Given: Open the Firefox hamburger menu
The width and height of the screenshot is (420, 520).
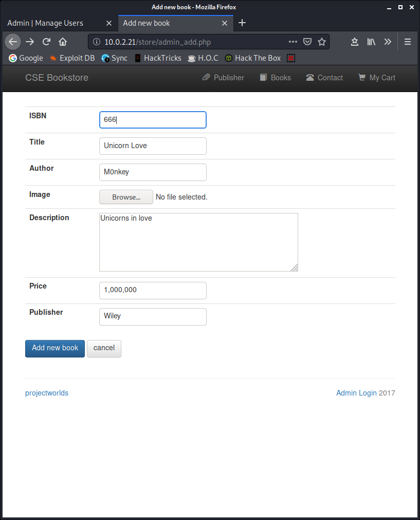Looking at the screenshot, I should (408, 42).
